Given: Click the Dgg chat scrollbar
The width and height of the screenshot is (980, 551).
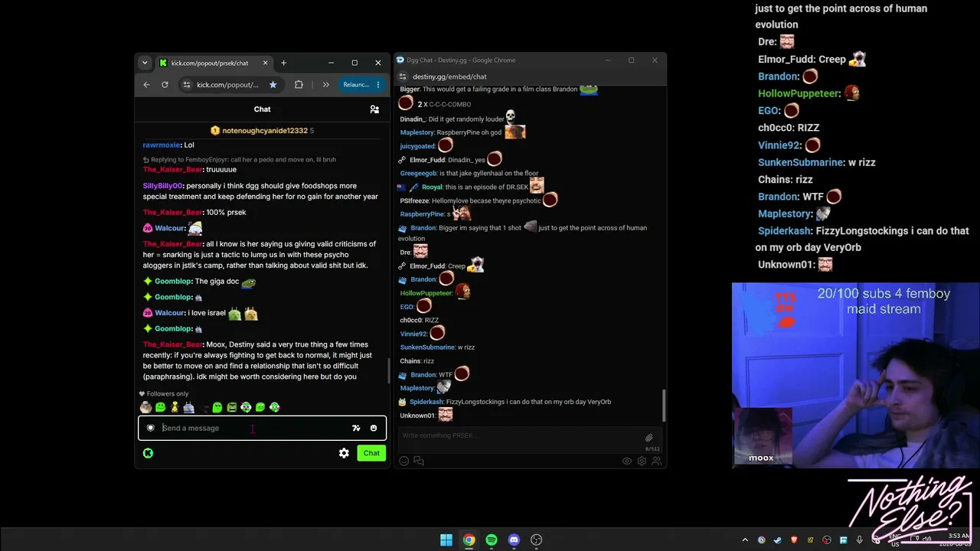Looking at the screenshot, I should click(x=664, y=404).
